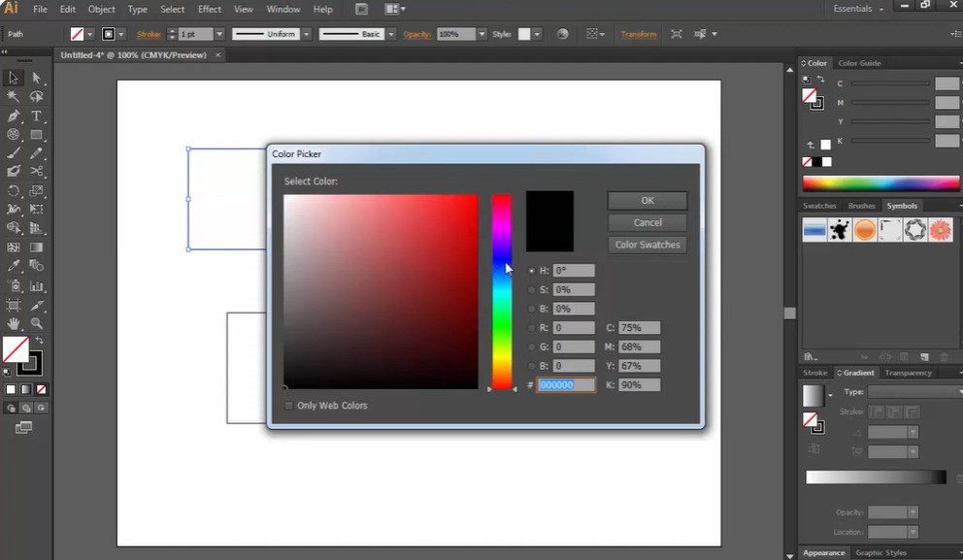The height and width of the screenshot is (560, 963).
Task: Click OK in Color Picker
Action: (648, 201)
